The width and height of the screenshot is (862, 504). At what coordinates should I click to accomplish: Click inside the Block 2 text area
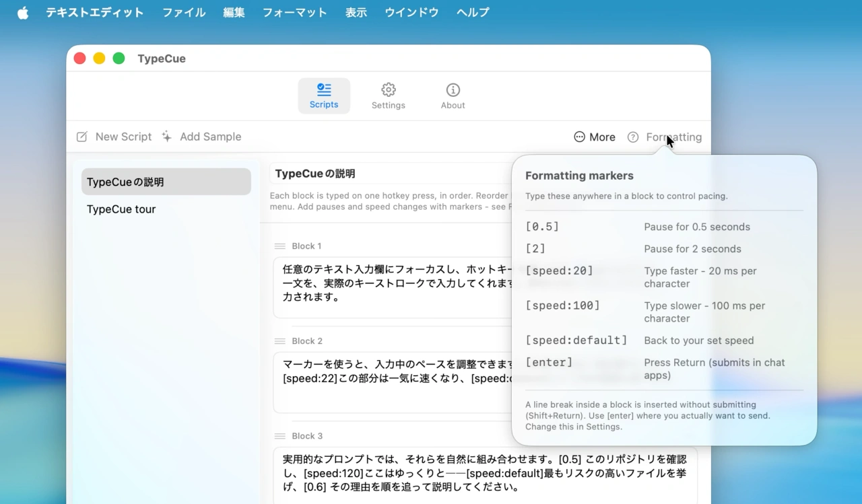393,382
